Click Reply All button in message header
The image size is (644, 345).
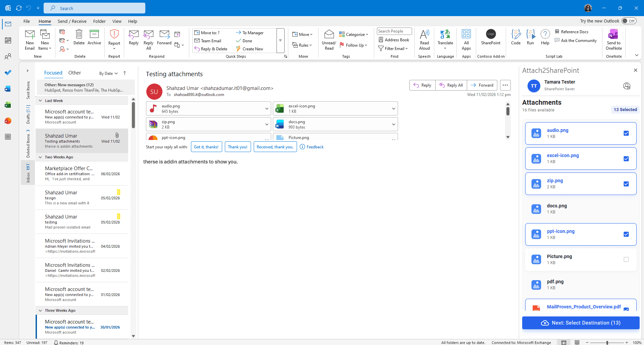pyautogui.click(x=451, y=85)
